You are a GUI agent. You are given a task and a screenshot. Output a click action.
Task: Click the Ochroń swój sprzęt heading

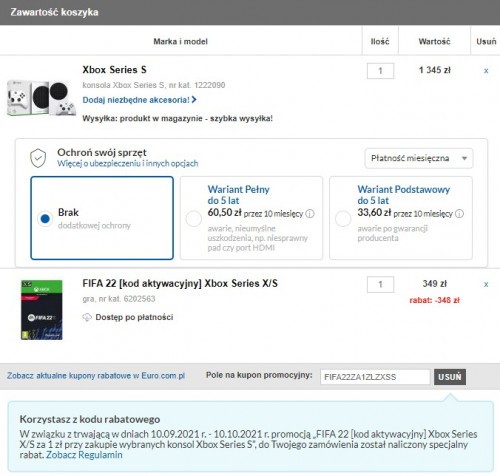[102, 153]
